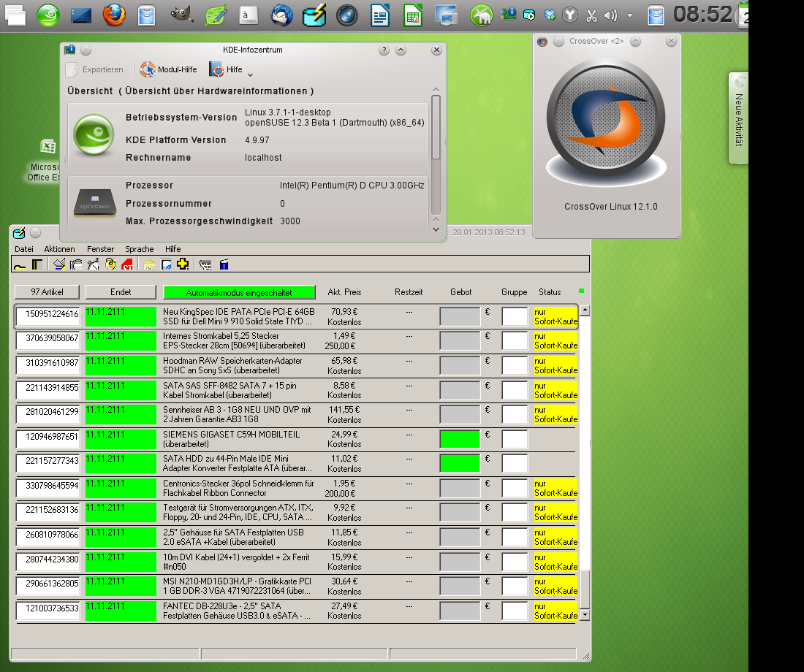Click the Gebot input field for the KingSpec SSD article
This screenshot has height=672, width=804.
459,316
